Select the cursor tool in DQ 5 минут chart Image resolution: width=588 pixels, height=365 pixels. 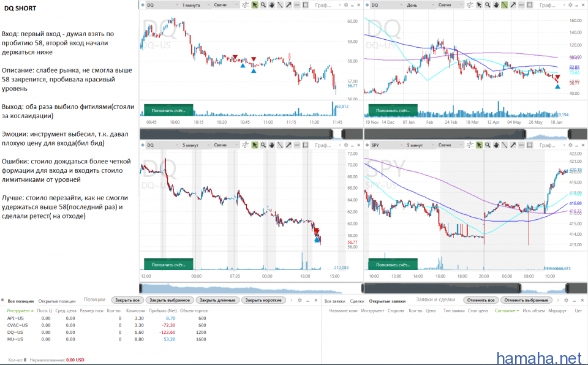click(255, 145)
